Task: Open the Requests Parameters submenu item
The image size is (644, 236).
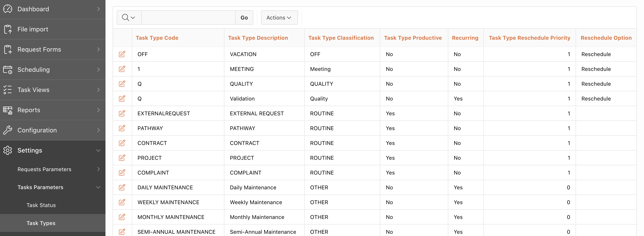Action: (x=53, y=169)
